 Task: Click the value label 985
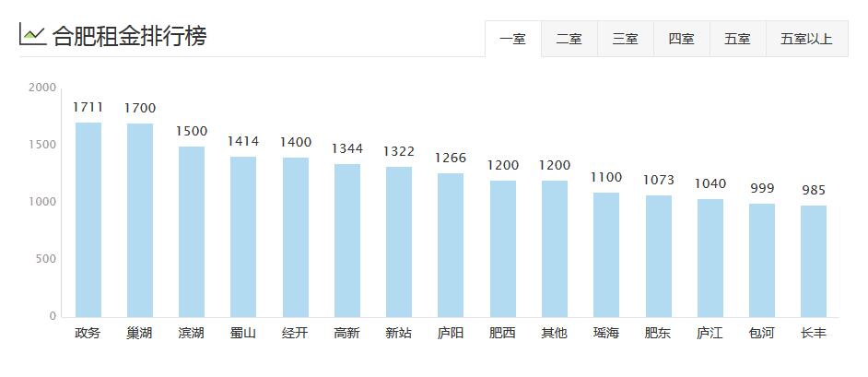[x=814, y=191]
